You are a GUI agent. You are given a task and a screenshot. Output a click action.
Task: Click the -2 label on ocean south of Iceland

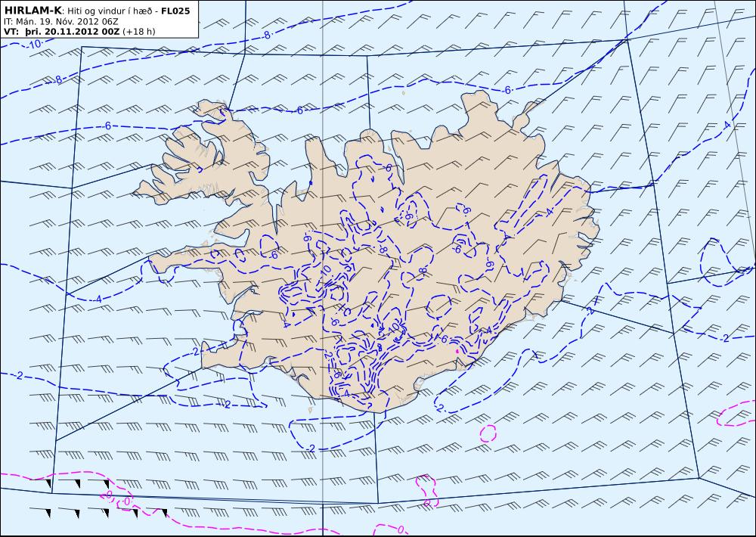point(311,449)
